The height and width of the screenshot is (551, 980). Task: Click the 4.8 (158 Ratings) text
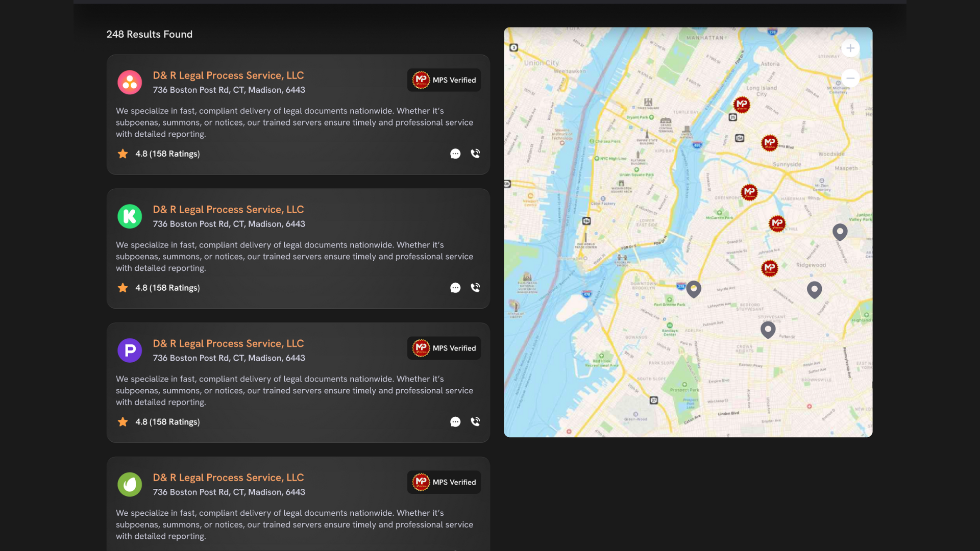pyautogui.click(x=167, y=154)
